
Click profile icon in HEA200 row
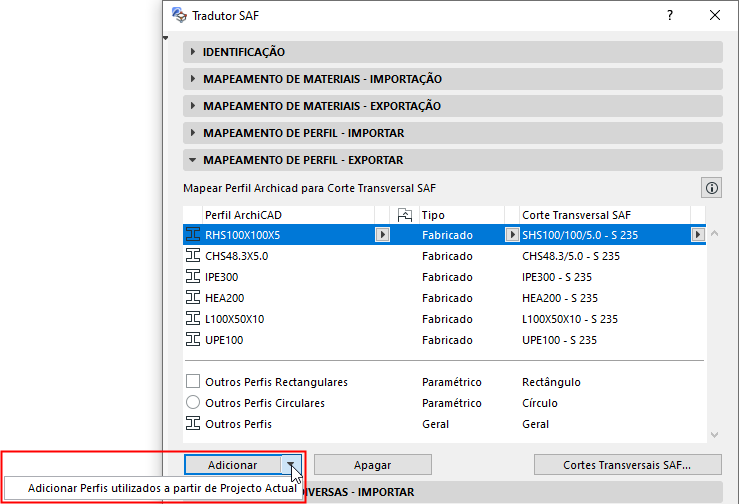tap(193, 297)
